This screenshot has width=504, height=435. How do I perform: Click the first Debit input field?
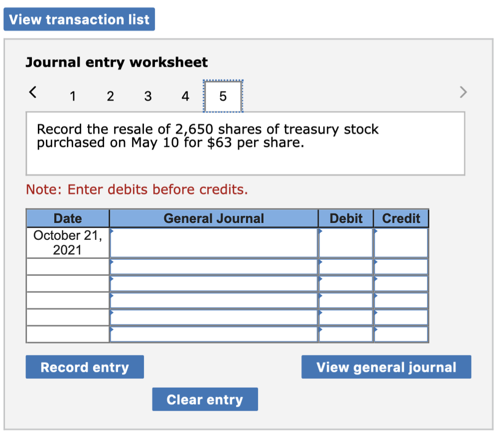[346, 242]
